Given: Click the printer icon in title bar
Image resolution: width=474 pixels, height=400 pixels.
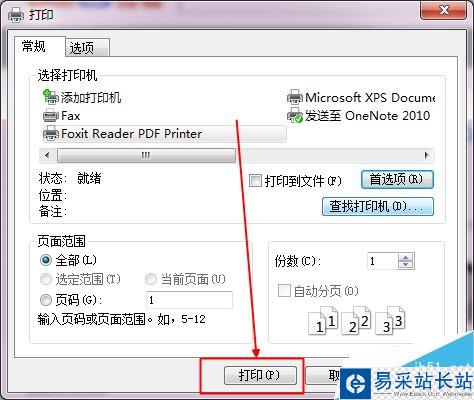Looking at the screenshot, I should click(16, 14).
